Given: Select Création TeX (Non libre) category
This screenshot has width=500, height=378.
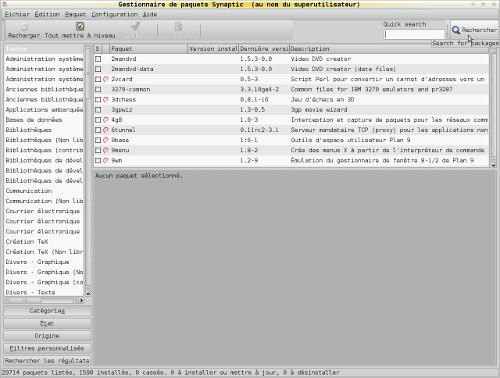Looking at the screenshot, I should click(44, 252).
